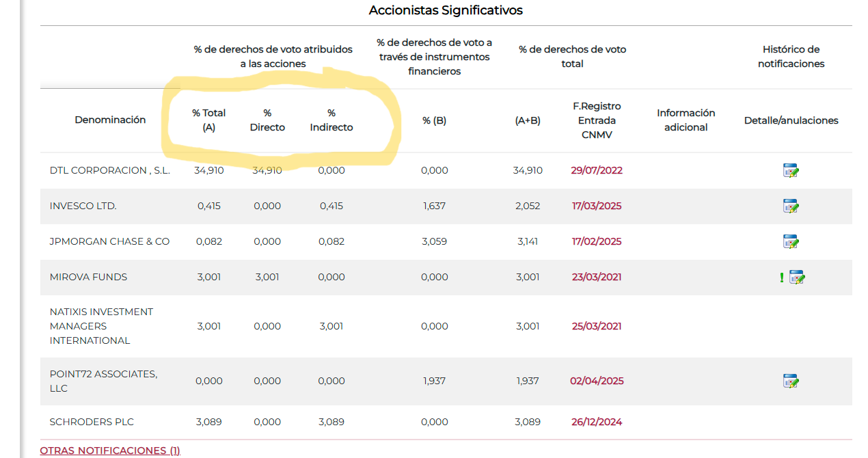Viewport: 868px width, 458px height.
Task: Click (A+B) value in DTL CORPORACION row
Action: click(x=528, y=170)
